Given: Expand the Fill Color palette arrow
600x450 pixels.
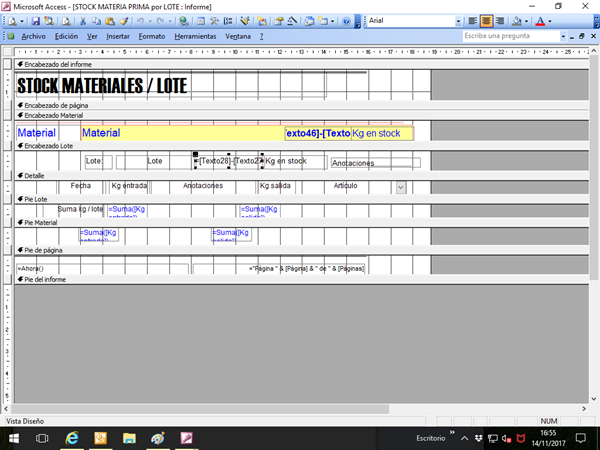Looking at the screenshot, I should (526, 21).
